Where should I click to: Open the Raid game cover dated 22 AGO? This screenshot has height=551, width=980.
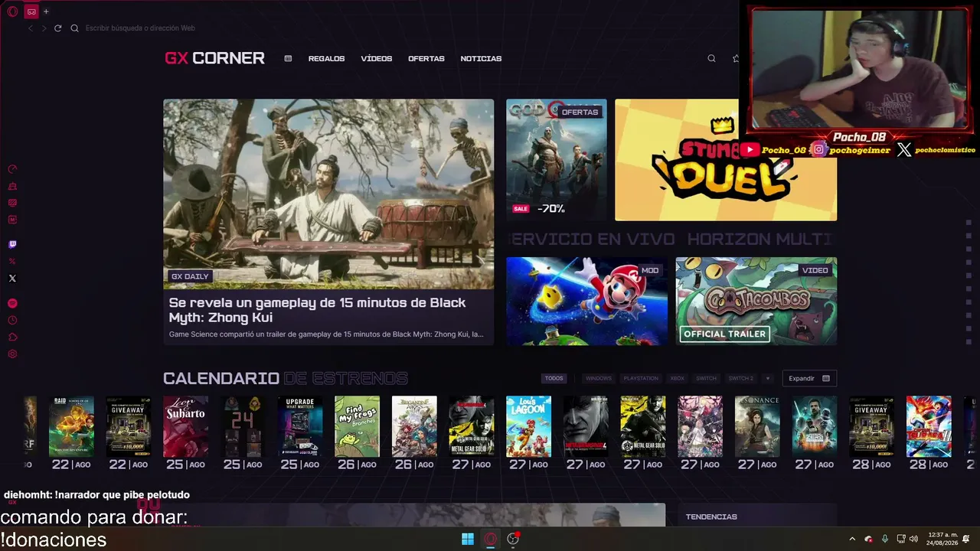71,426
